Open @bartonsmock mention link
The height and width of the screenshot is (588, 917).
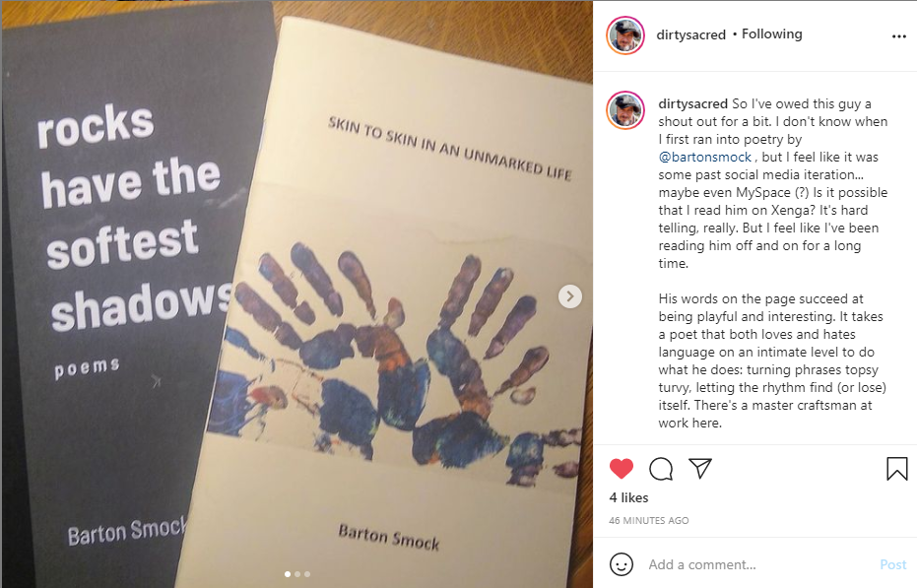pos(704,157)
